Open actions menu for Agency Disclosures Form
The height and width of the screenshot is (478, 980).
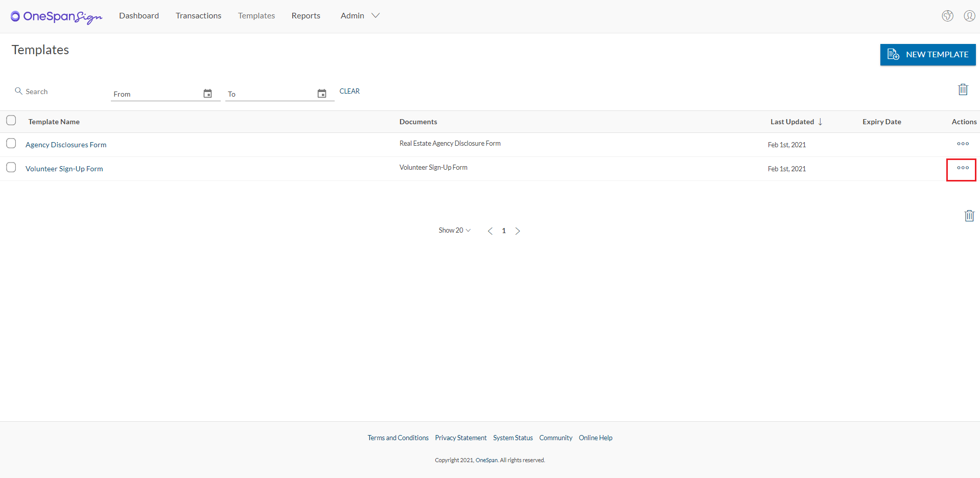click(x=963, y=144)
